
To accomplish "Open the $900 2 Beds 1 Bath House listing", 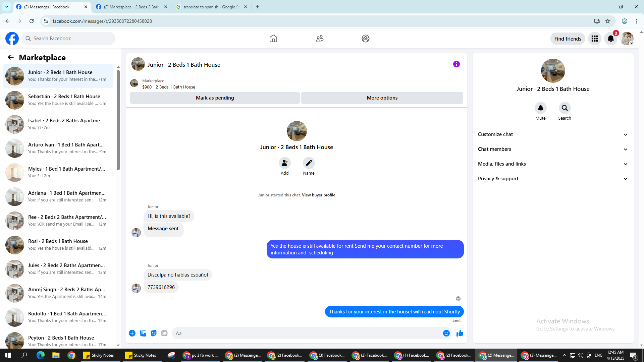I will click(169, 87).
